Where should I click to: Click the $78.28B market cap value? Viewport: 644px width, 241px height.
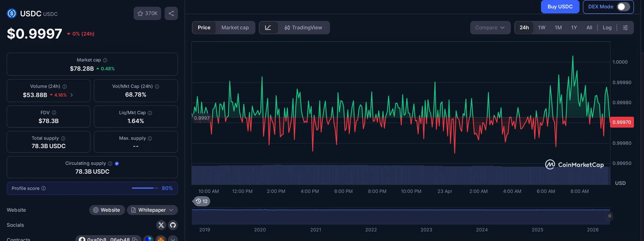pyautogui.click(x=82, y=69)
